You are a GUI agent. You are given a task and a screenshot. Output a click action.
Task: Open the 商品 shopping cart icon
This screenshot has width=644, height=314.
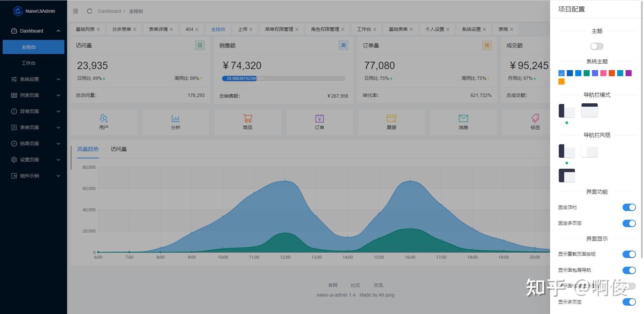click(x=248, y=118)
